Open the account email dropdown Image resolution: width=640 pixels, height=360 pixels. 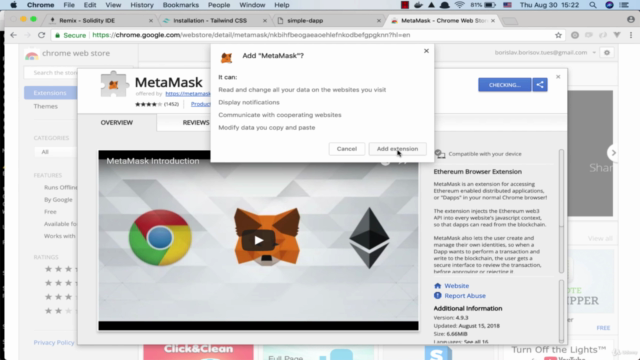click(545, 52)
